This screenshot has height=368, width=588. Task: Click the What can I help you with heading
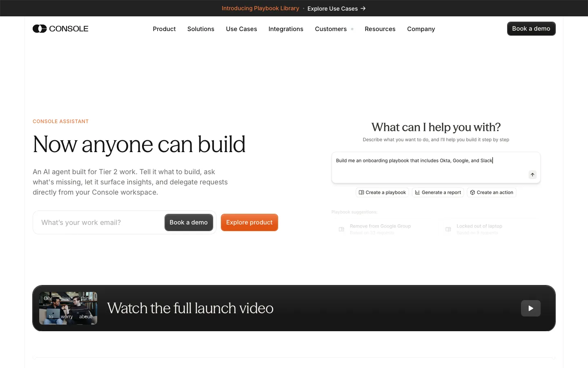[x=436, y=127]
